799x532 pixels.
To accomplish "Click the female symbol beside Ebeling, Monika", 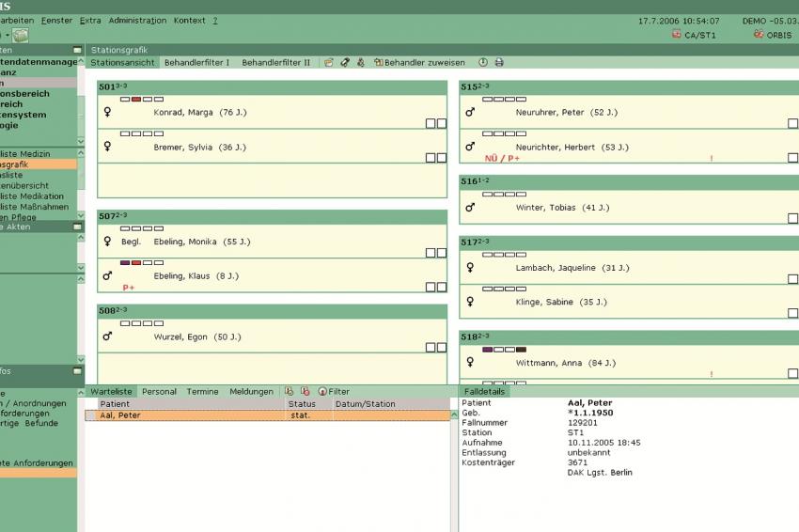I will pos(107,241).
